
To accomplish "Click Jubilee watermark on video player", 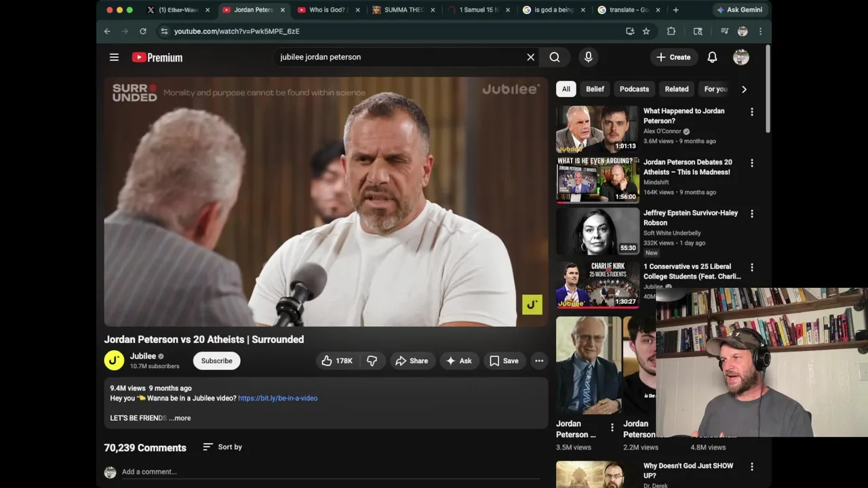I will pos(532,304).
